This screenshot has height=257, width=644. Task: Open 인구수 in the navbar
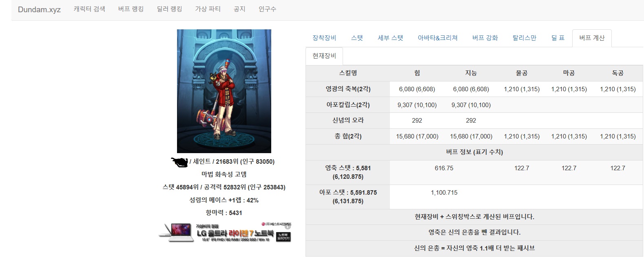click(x=268, y=9)
